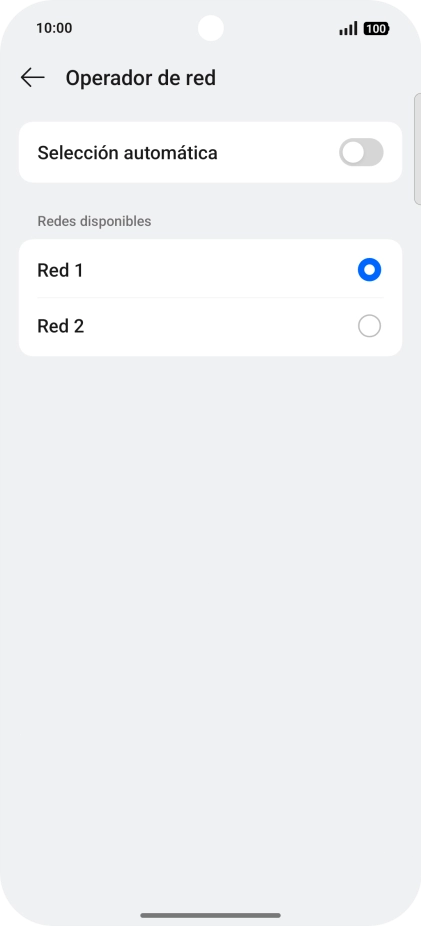This screenshot has width=421, height=926.
Task: Tap the Selección automática label text
Action: coord(128,153)
